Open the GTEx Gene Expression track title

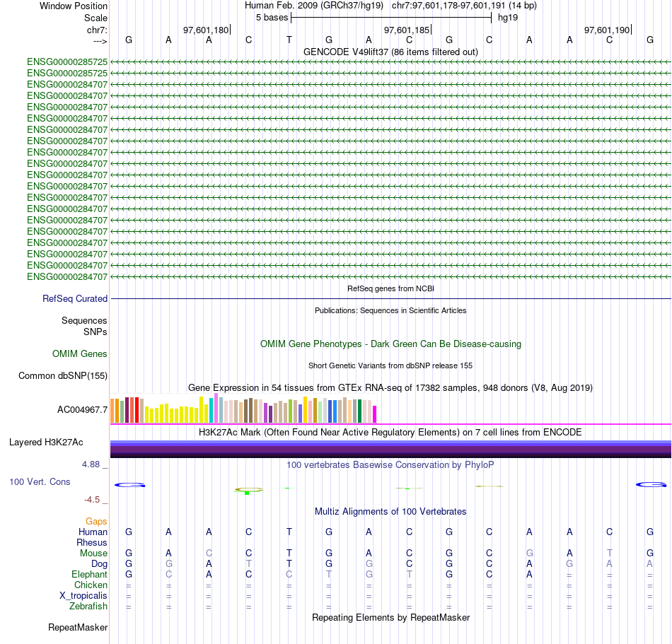coord(390,387)
